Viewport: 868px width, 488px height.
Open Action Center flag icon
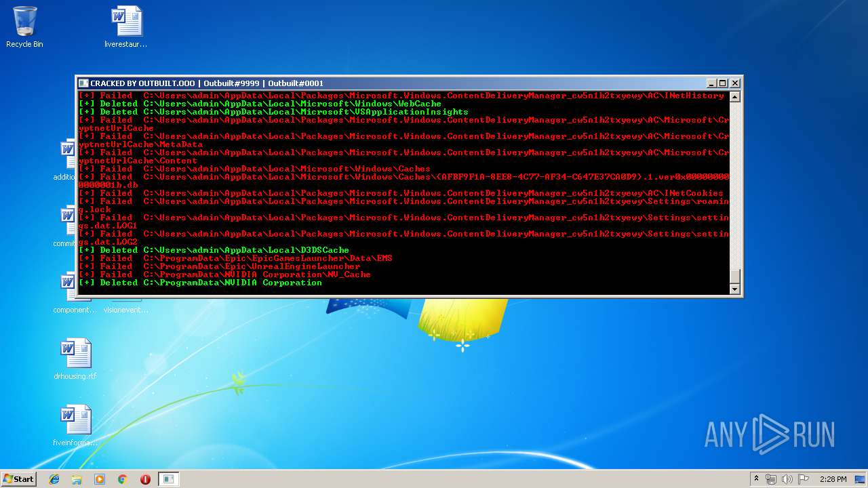(x=803, y=479)
